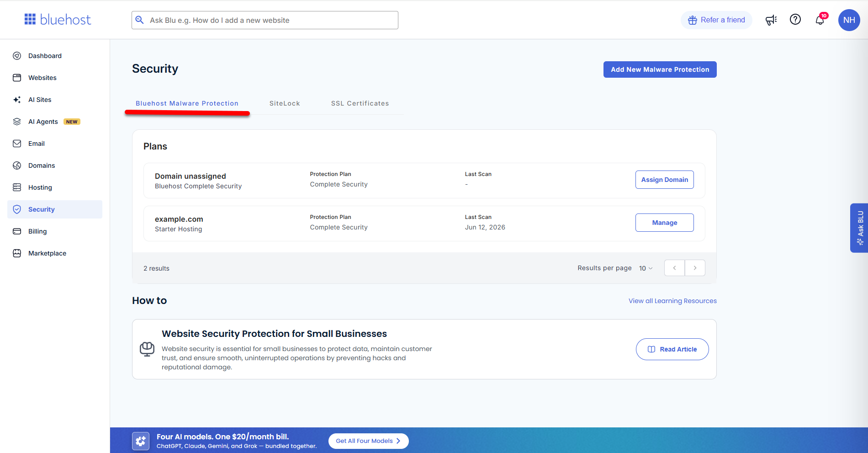This screenshot has height=453, width=868.
Task: Open Websites in the sidebar
Action: coord(55,78)
